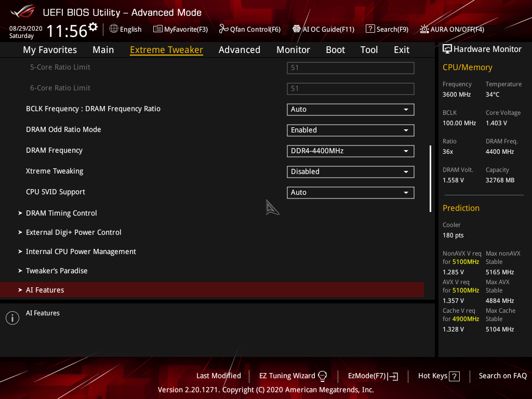This screenshot has width=532, height=399.
Task: Click the AURA light icon
Action: pos(424,29)
